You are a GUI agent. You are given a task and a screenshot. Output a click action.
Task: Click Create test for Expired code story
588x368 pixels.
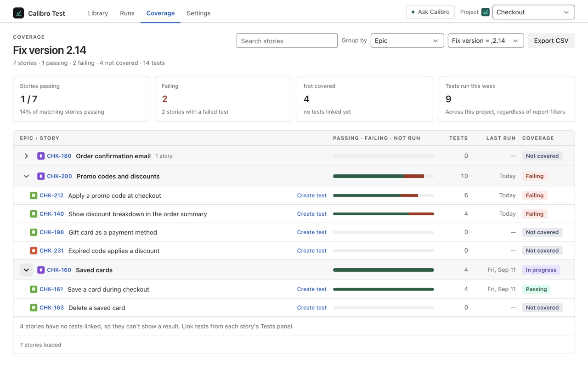click(x=311, y=251)
